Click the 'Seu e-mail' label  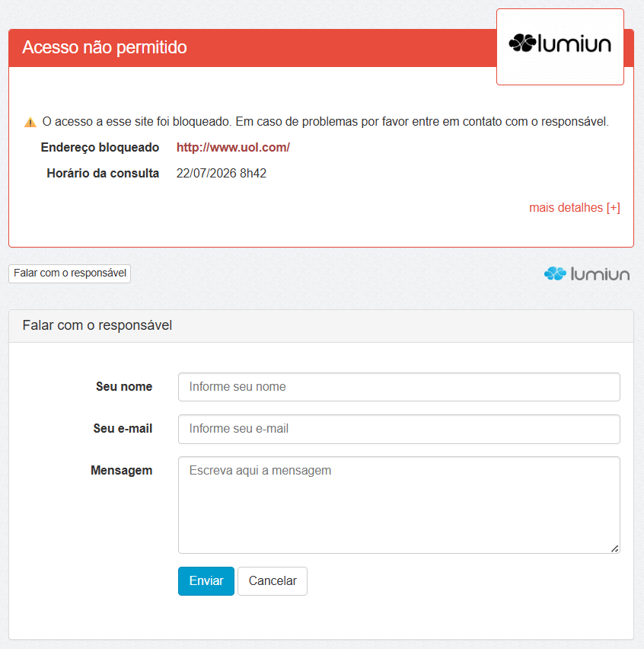tap(123, 428)
